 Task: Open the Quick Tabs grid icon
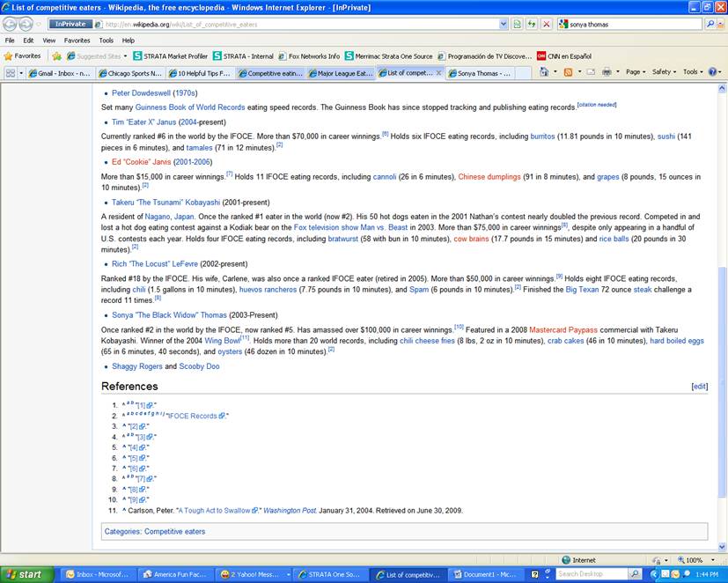pos(10,73)
